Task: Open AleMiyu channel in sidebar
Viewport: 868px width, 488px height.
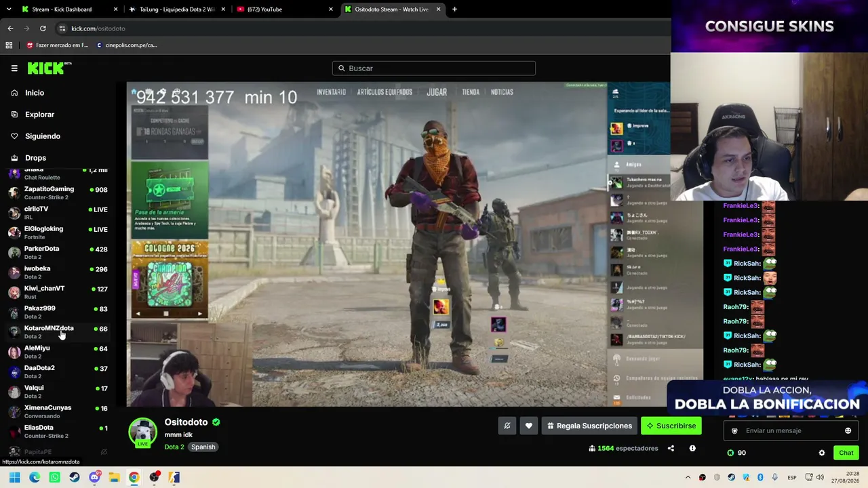Action: point(58,352)
